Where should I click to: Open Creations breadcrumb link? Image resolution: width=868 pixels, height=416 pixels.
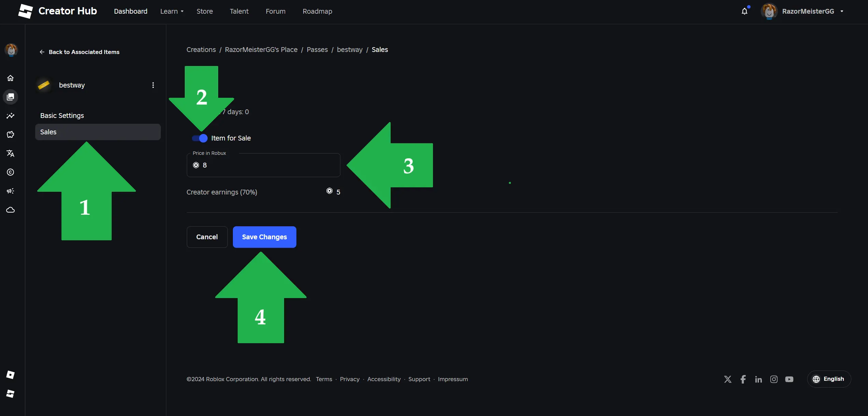[201, 50]
